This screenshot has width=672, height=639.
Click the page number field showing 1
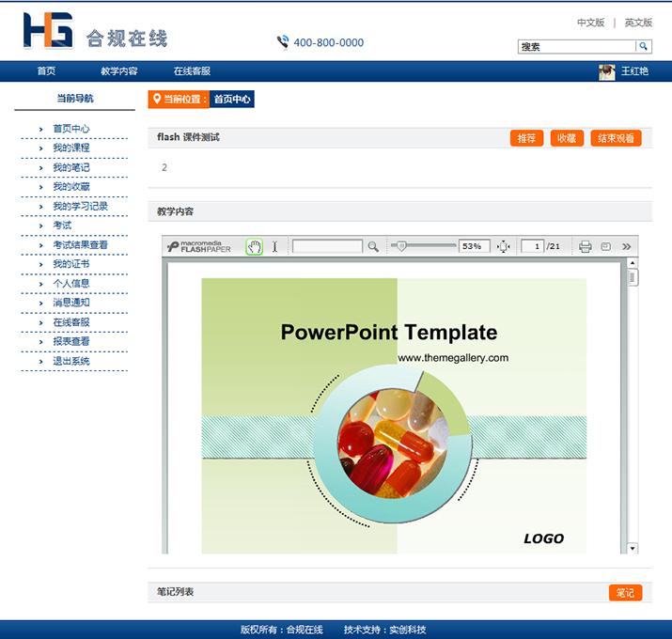coord(532,246)
